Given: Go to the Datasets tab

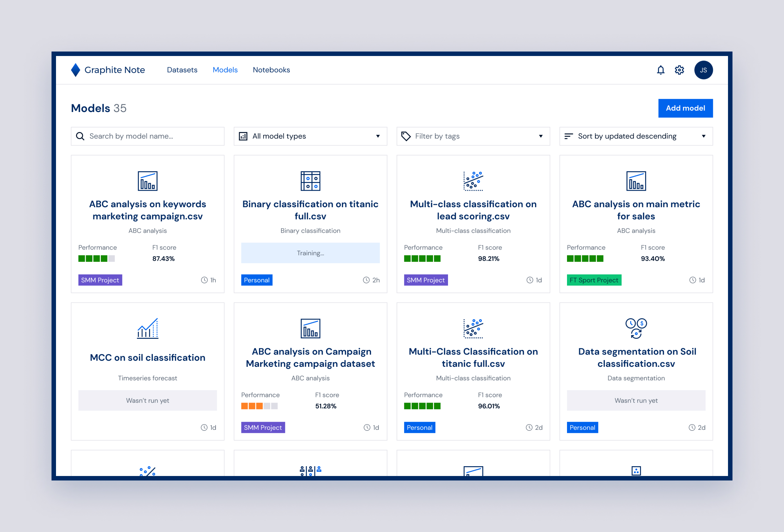Looking at the screenshot, I should point(182,70).
